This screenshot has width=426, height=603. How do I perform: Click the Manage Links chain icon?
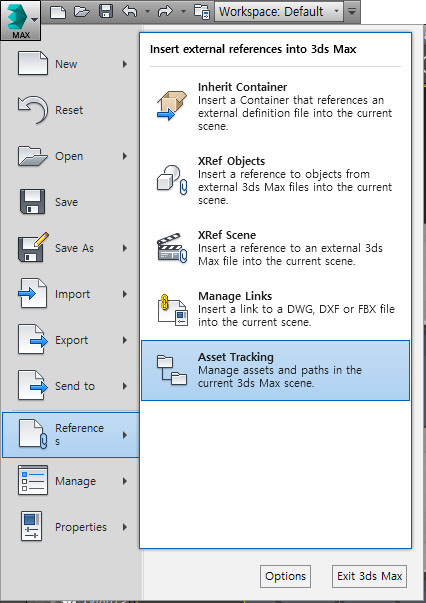coord(173,310)
